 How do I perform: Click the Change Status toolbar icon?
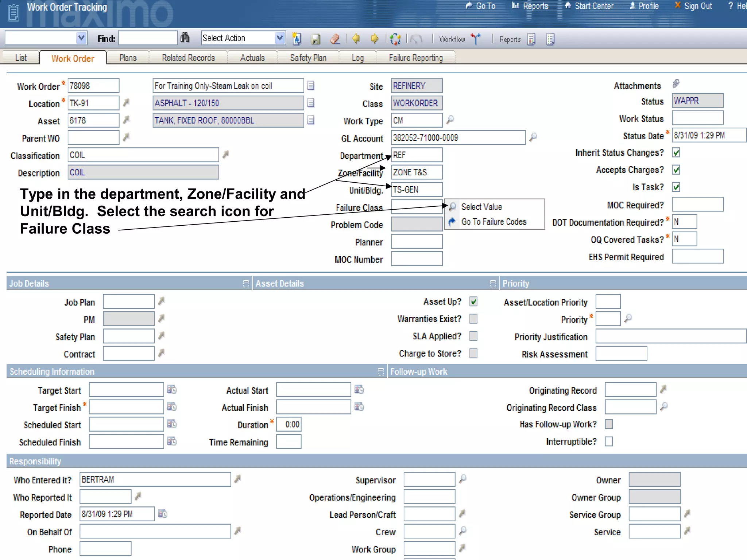[x=395, y=39]
